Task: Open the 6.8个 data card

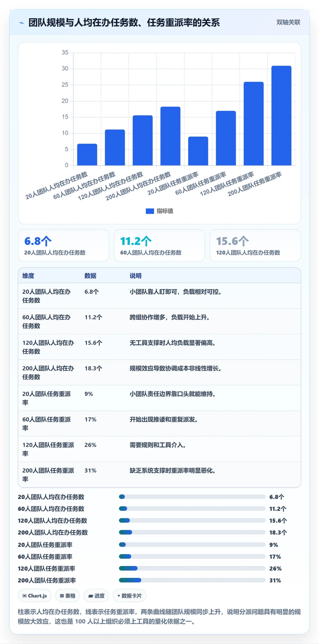Action: coord(63,245)
